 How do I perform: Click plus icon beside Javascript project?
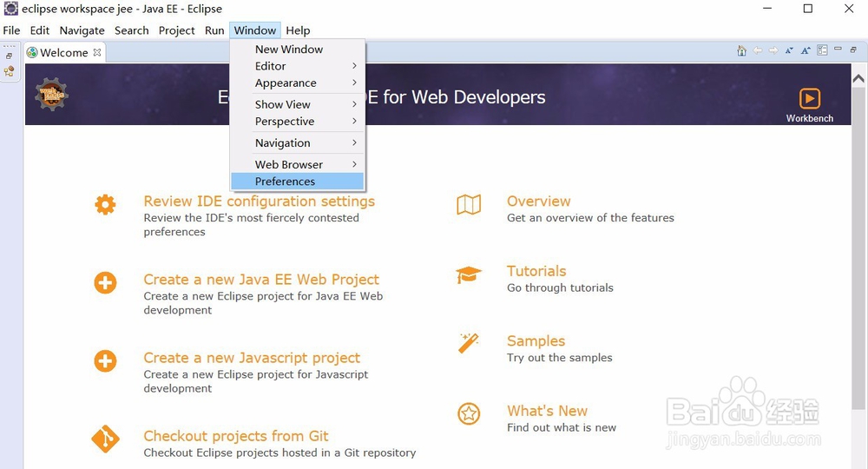tap(105, 361)
